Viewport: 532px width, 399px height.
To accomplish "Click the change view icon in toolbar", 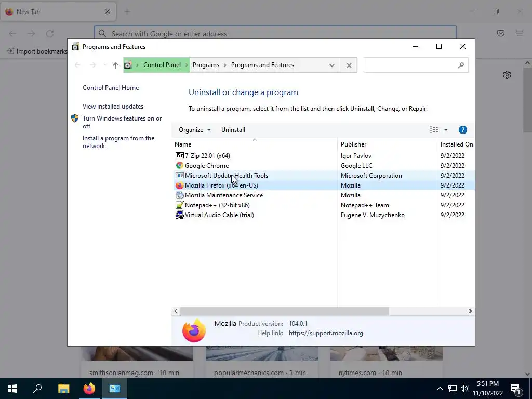I will pos(434,130).
